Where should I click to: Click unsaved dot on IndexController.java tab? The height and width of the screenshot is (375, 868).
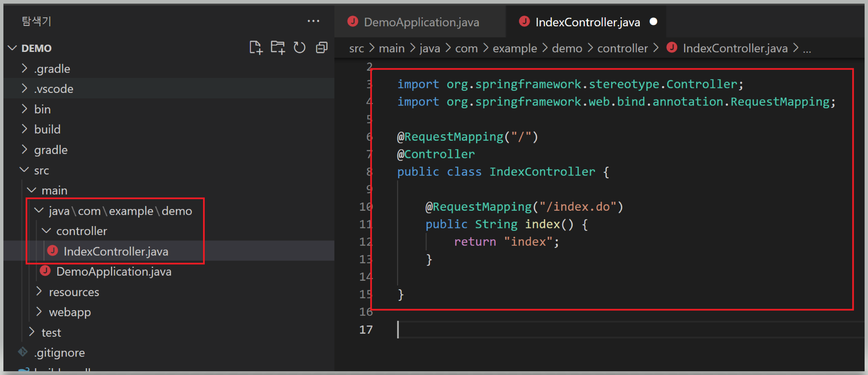(653, 22)
